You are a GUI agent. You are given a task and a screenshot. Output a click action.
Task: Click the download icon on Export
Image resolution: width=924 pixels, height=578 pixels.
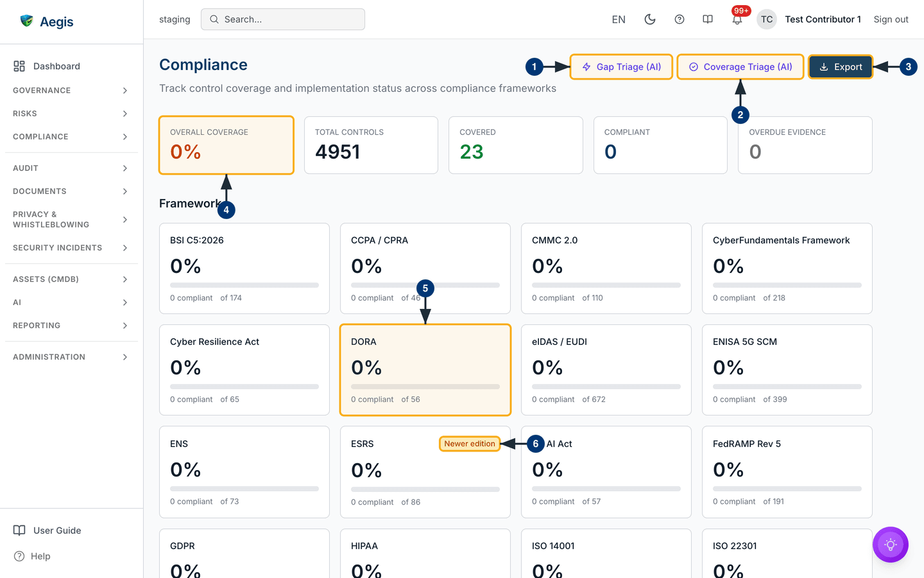click(824, 67)
